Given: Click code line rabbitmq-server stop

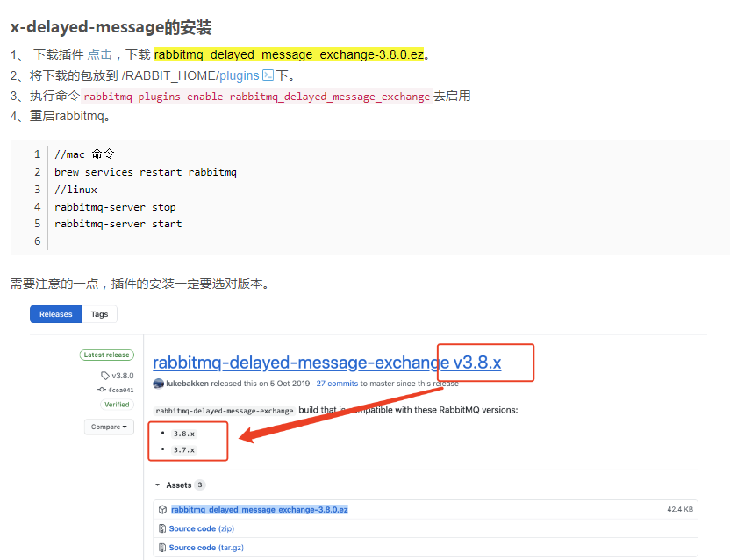Looking at the screenshot, I should [x=115, y=207].
